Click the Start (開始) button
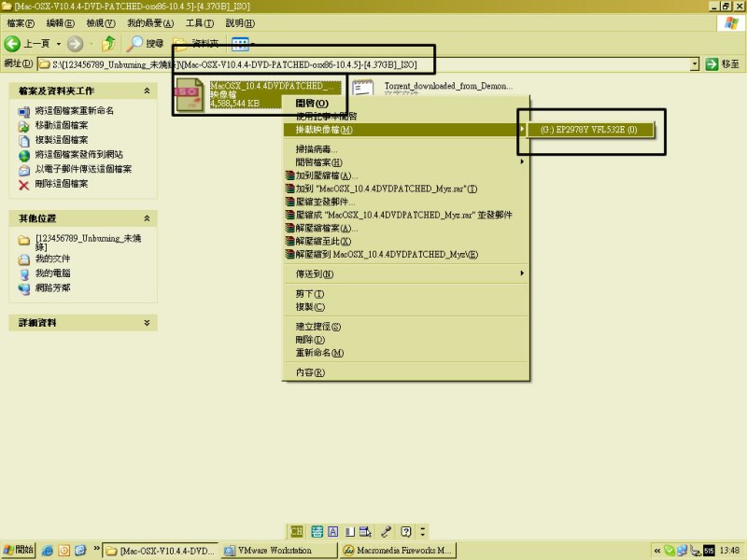Image resolution: width=747 pixels, height=560 pixels. 18,550
